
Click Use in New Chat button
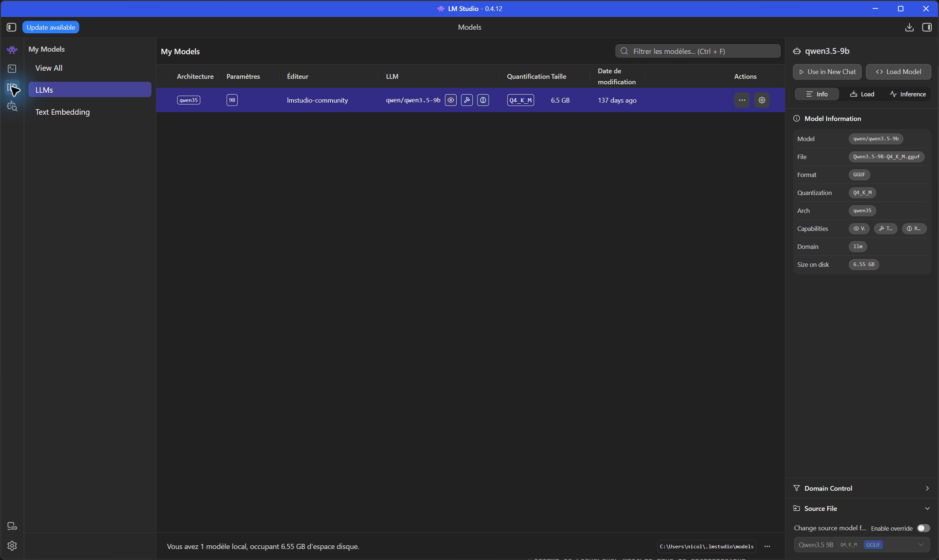click(x=827, y=72)
